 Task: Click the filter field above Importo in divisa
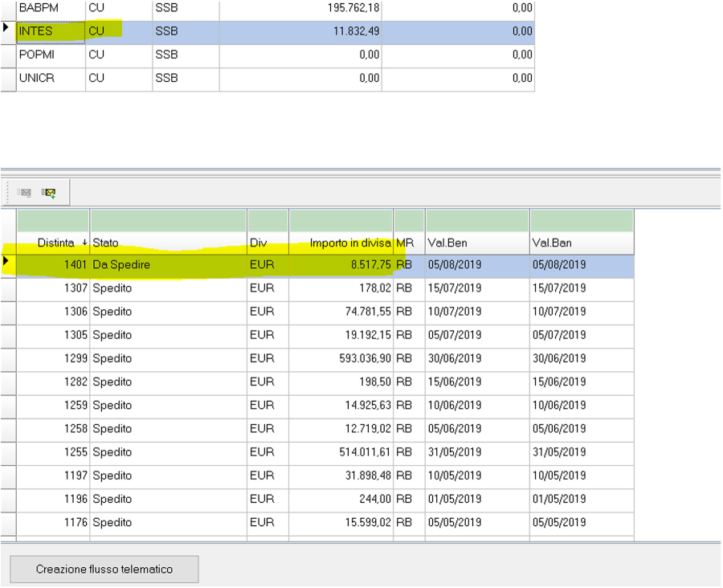[x=341, y=220]
